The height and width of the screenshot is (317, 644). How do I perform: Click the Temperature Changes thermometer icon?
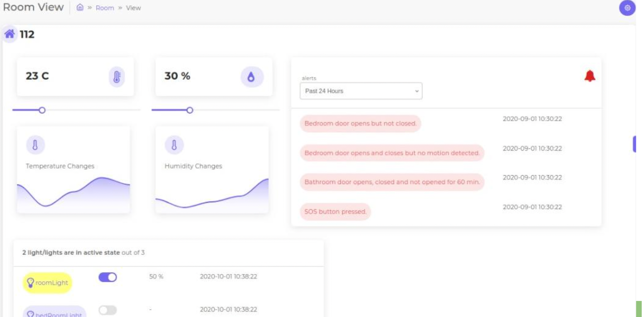tap(35, 145)
